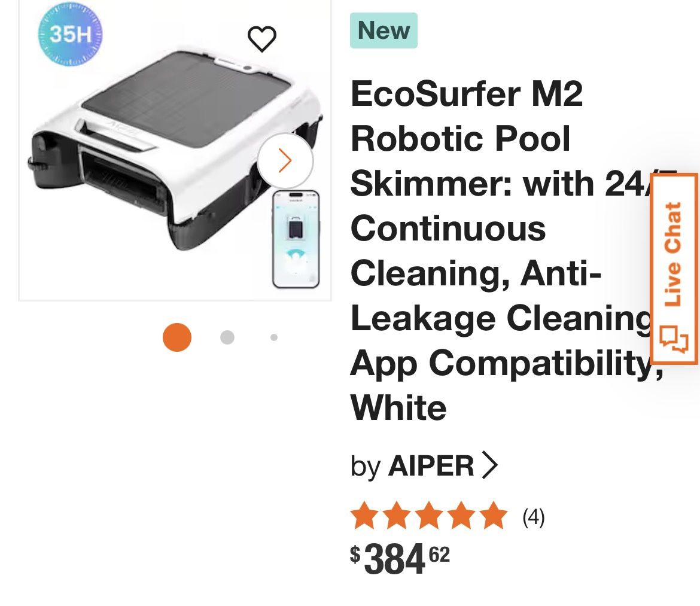Select the third small carousel dot

(x=274, y=337)
